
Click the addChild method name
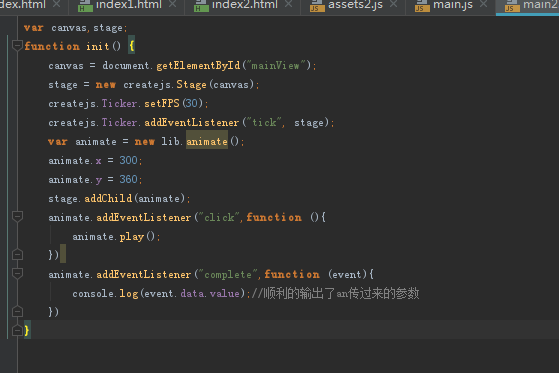click(108, 198)
